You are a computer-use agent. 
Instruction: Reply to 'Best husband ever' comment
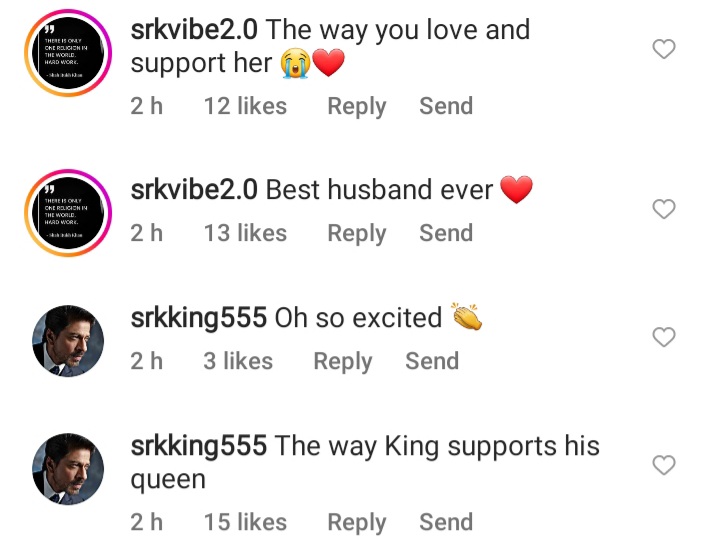pyautogui.click(x=357, y=233)
